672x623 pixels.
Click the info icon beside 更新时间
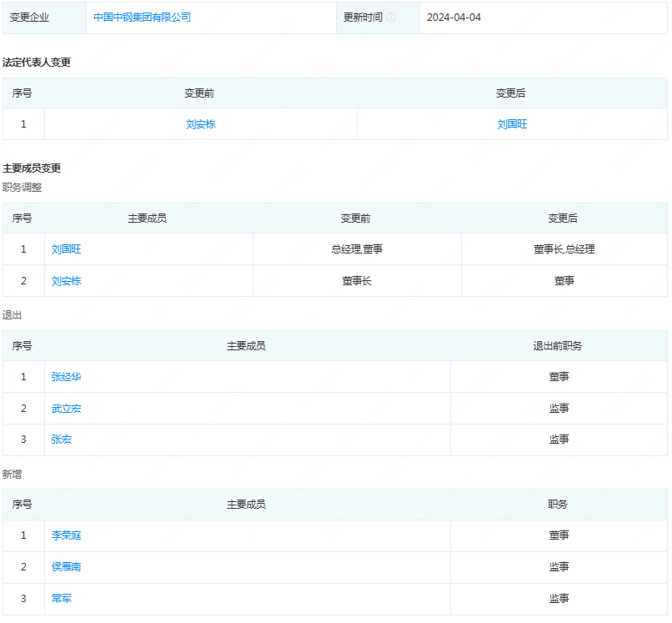pos(391,18)
